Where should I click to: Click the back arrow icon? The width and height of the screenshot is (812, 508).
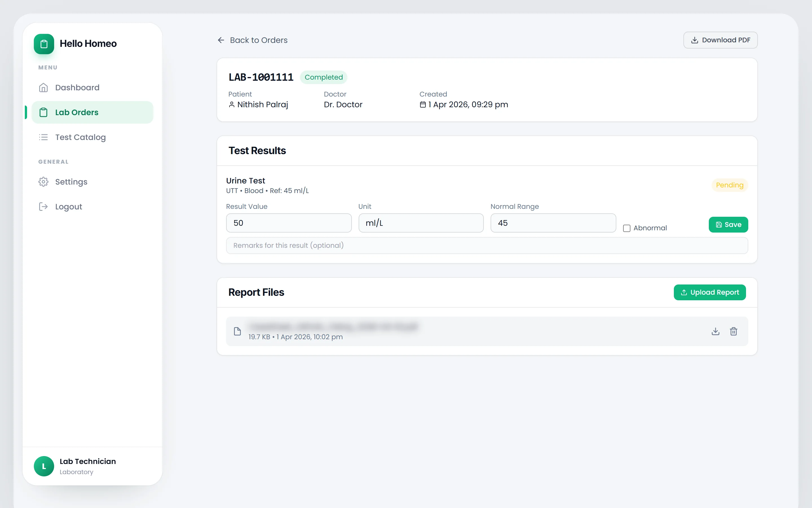click(221, 40)
